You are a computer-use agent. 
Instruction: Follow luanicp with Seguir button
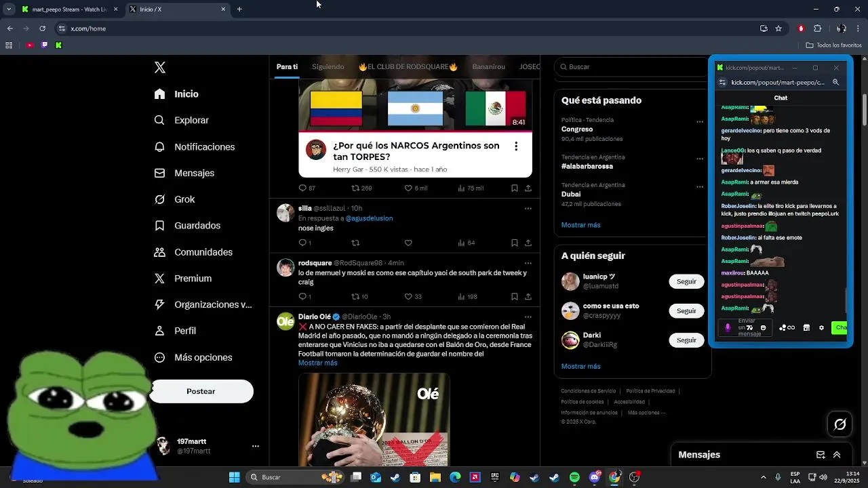[686, 281]
